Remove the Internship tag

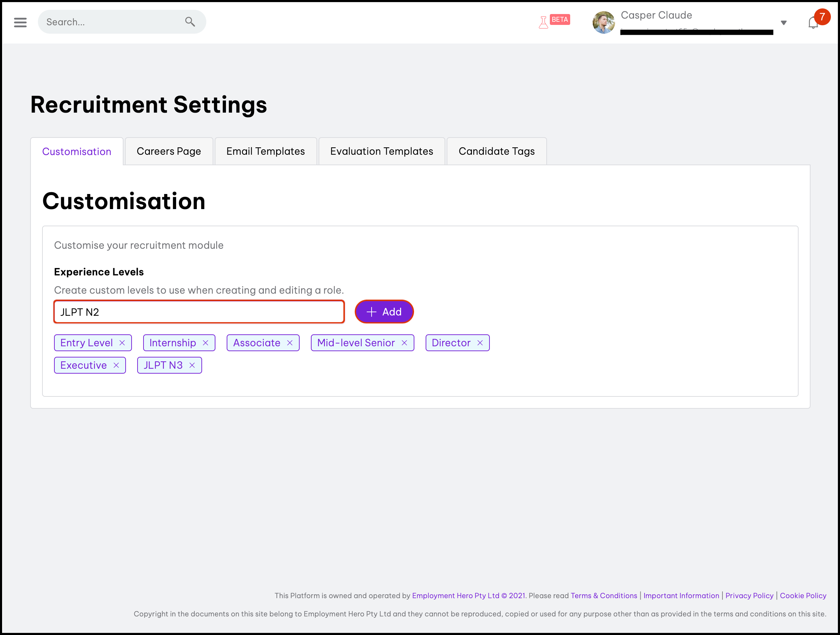[206, 343]
